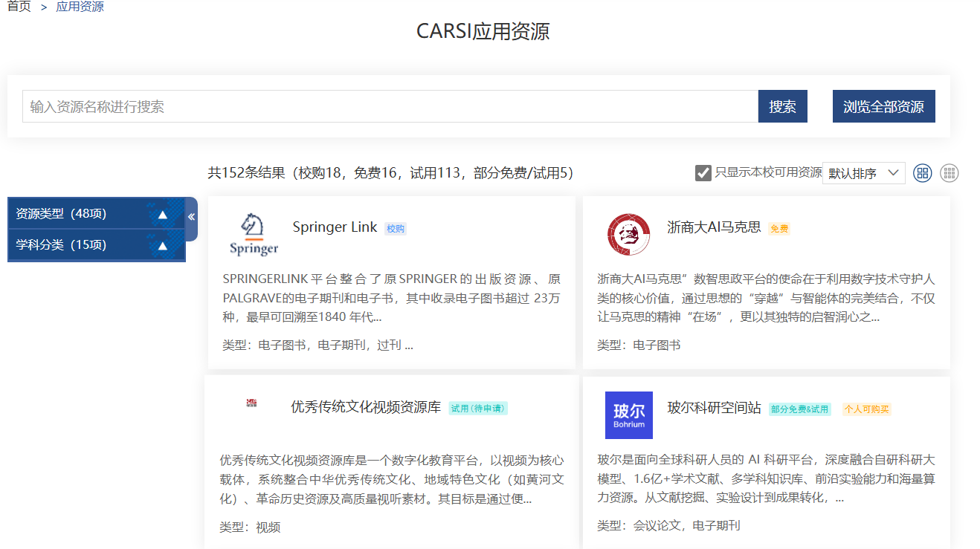This screenshot has height=549, width=980.
Task: Expand the 资源类型 (48项) filter
Action: 97,214
